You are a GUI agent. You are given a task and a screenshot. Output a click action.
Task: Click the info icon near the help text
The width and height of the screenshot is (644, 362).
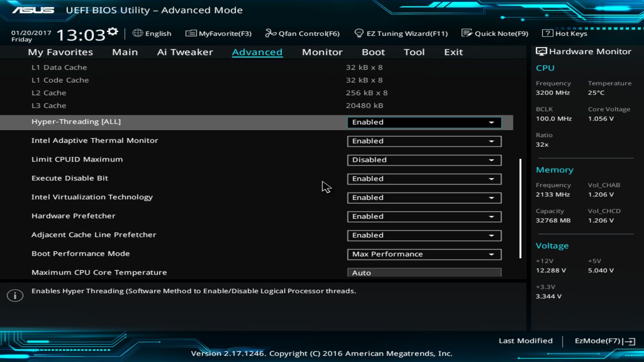[x=15, y=296]
